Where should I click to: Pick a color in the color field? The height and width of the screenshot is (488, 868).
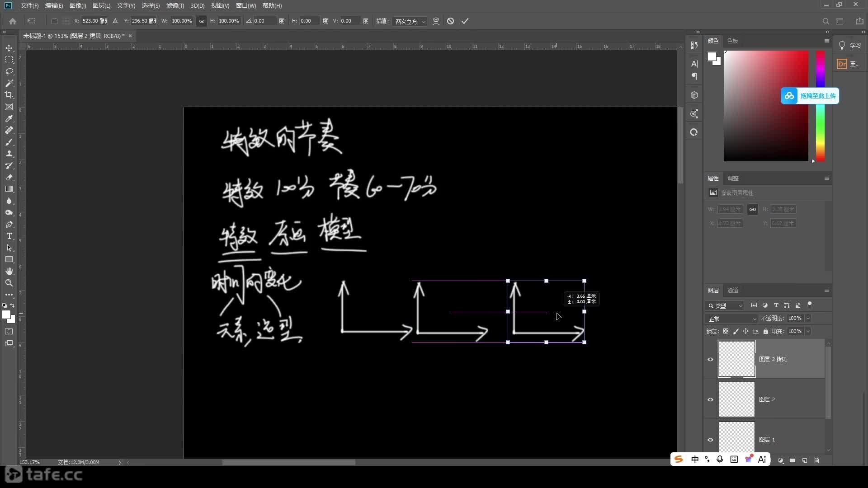coord(766,106)
